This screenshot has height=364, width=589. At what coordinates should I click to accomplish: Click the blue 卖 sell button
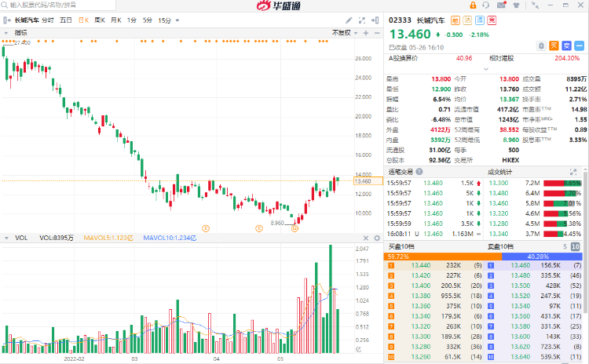(x=566, y=45)
